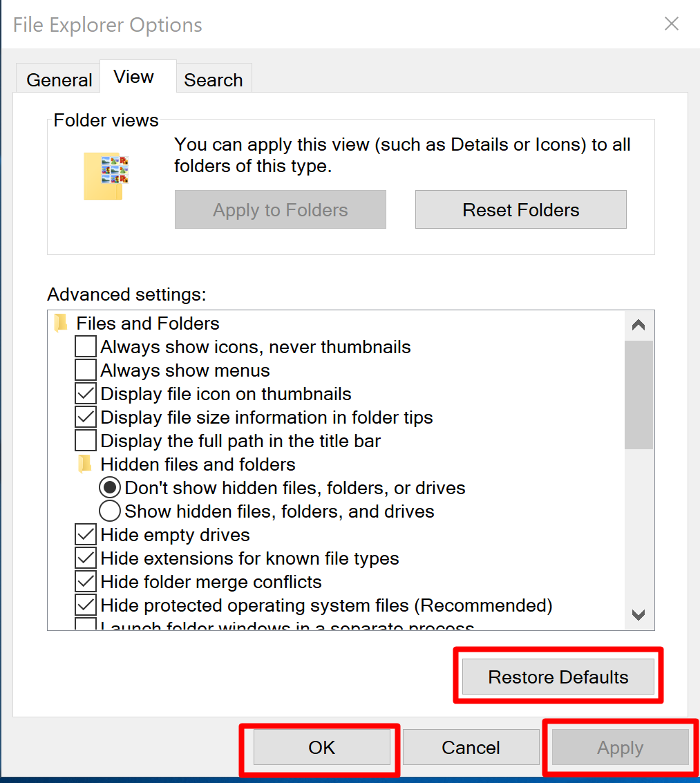Image resolution: width=700 pixels, height=783 pixels.
Task: Click the Files and Folders folder icon
Action: coord(62,323)
